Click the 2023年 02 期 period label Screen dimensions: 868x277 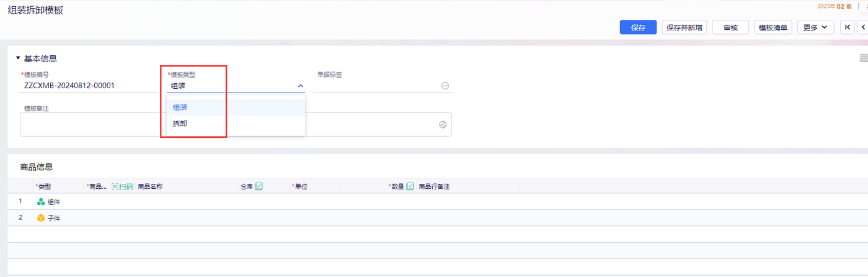(x=835, y=6)
